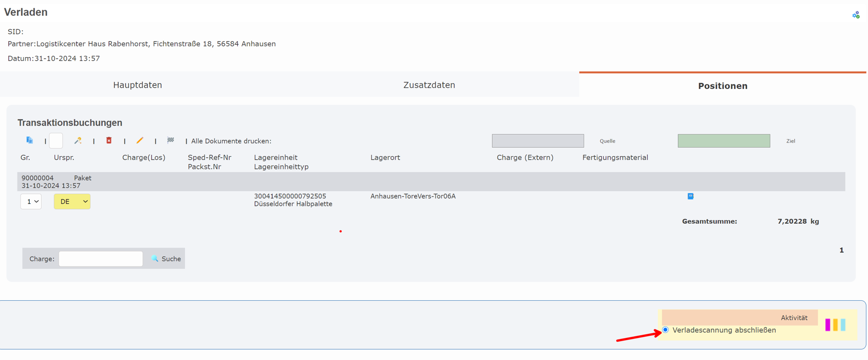This screenshot has height=360, width=868.
Task: Open settings gears icon at top right
Action: click(x=856, y=15)
